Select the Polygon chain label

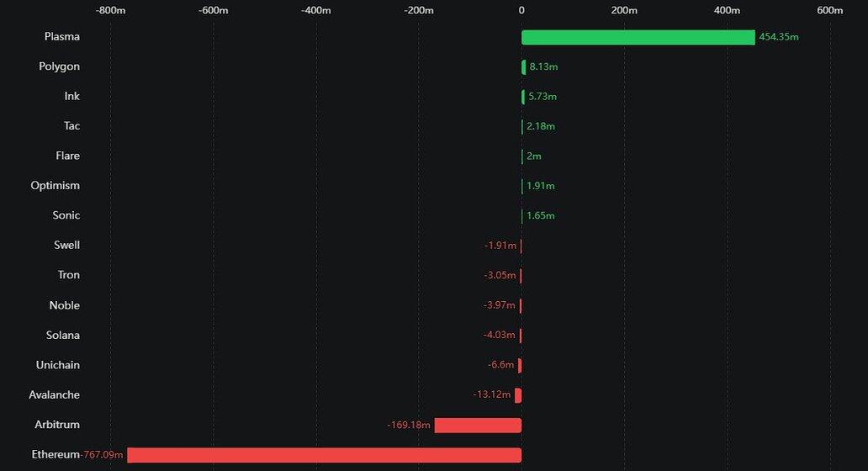point(59,66)
